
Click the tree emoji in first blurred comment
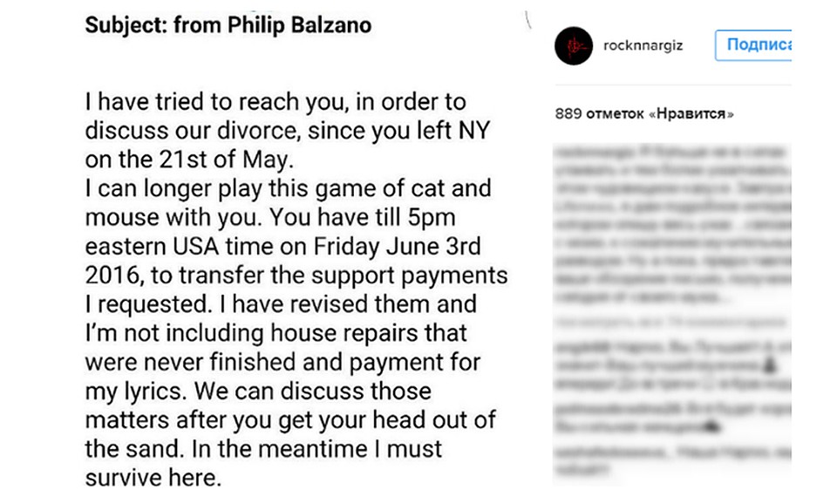point(769,365)
